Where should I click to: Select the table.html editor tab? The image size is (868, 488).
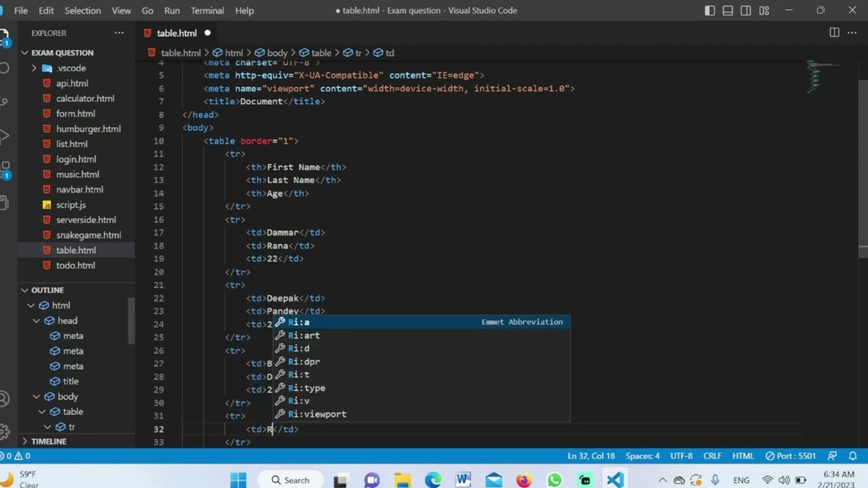176,33
